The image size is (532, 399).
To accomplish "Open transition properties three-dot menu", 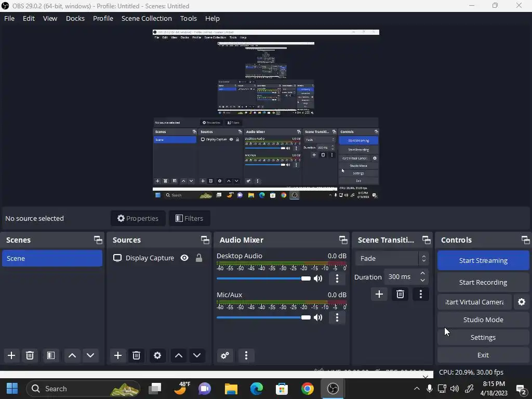I will click(x=421, y=294).
